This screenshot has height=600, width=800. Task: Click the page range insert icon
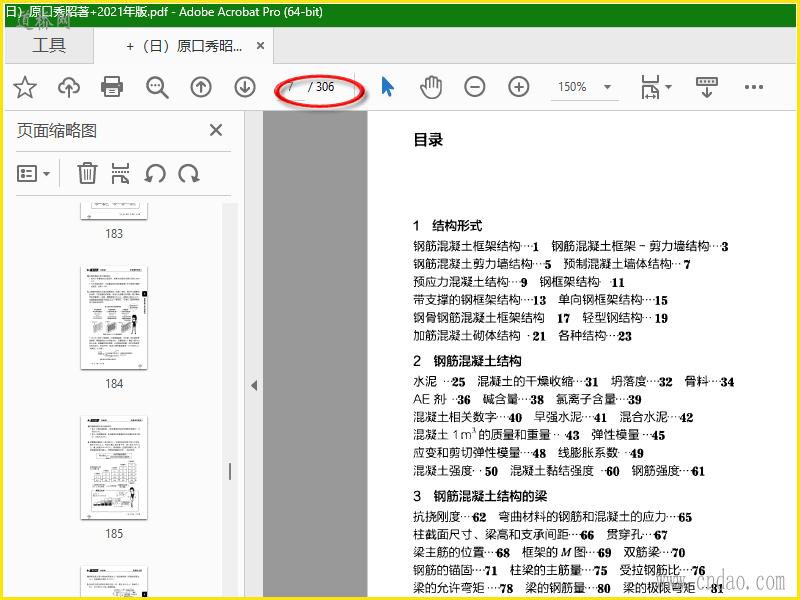click(x=120, y=173)
